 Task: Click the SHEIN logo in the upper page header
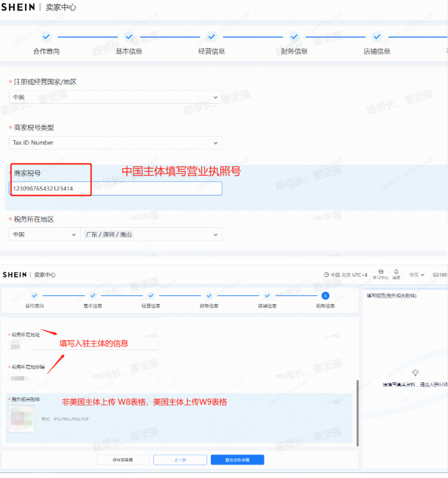[x=18, y=7]
